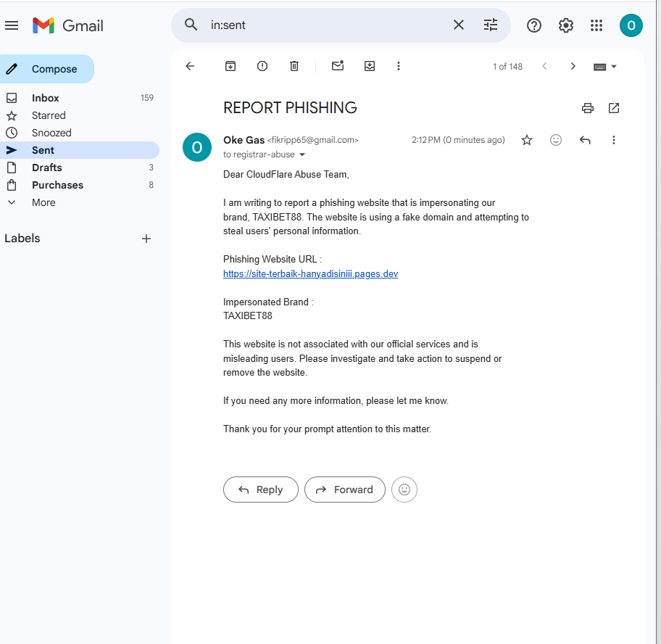
Task: Open toolbar More options three dots
Action: point(399,66)
